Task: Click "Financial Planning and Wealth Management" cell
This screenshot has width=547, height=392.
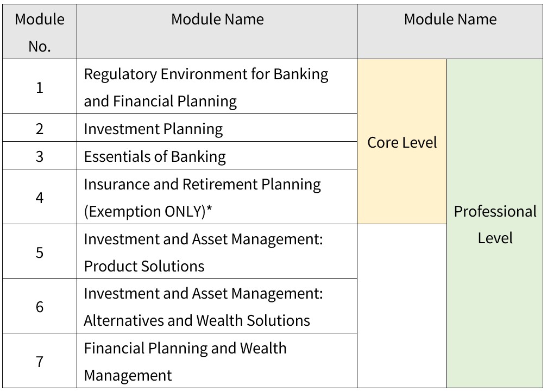Action: 185,362
